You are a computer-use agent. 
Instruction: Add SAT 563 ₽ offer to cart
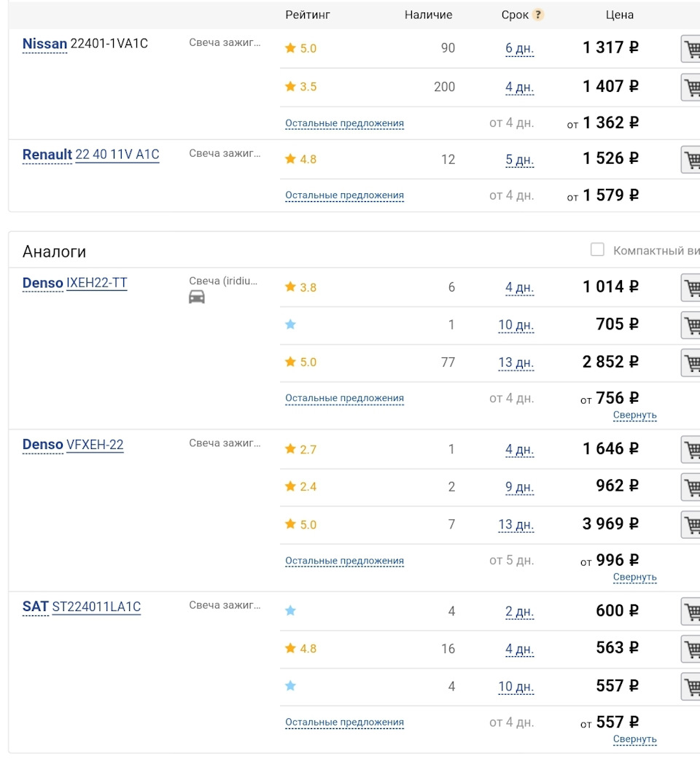pos(691,649)
